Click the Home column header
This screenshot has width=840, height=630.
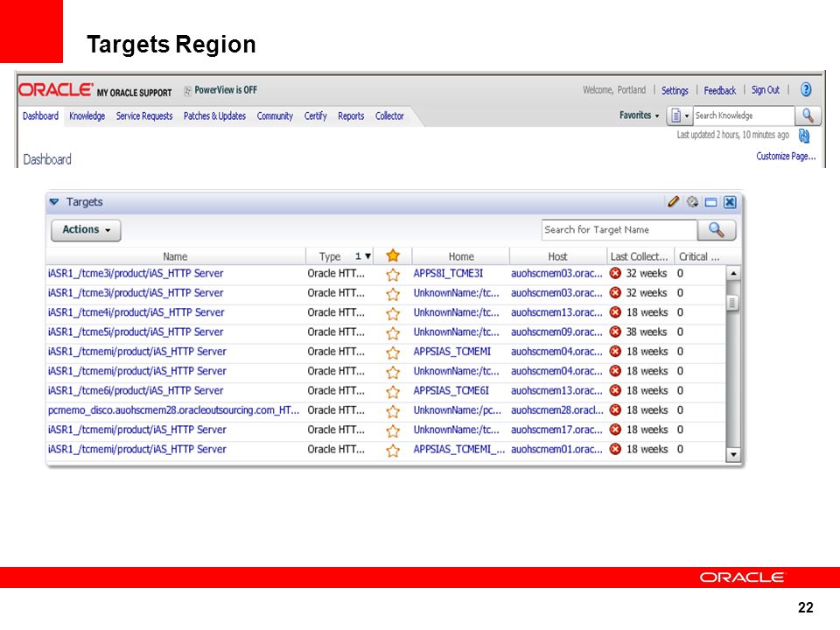pyautogui.click(x=461, y=256)
